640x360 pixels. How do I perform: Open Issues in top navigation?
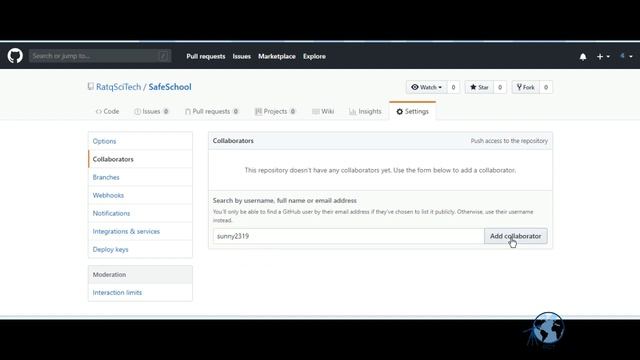pos(242,56)
